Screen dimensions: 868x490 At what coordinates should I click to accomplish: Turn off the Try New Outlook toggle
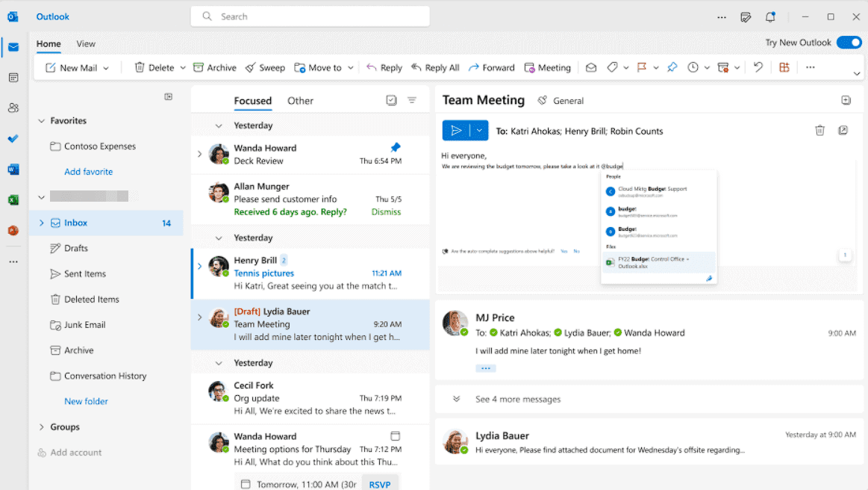(849, 43)
